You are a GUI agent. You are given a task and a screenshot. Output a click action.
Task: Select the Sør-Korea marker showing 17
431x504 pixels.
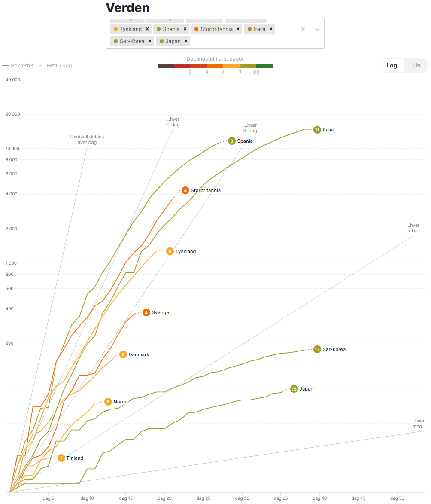(x=317, y=349)
